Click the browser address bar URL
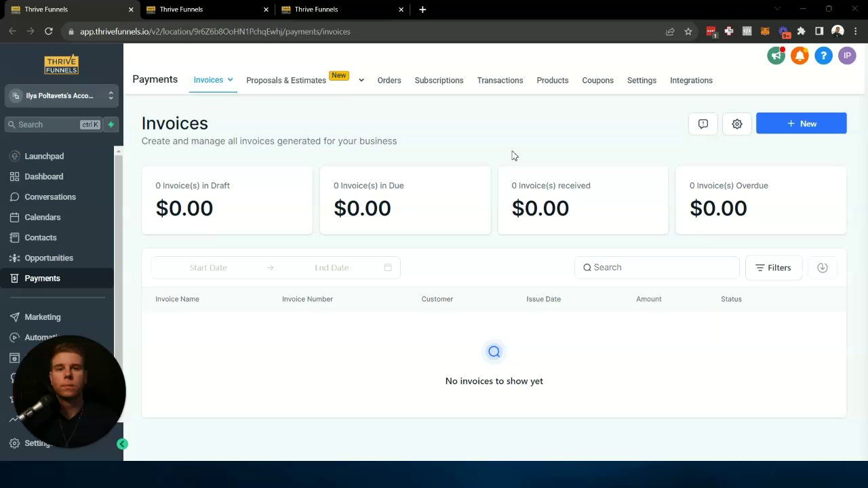This screenshot has width=868, height=488. tap(215, 31)
